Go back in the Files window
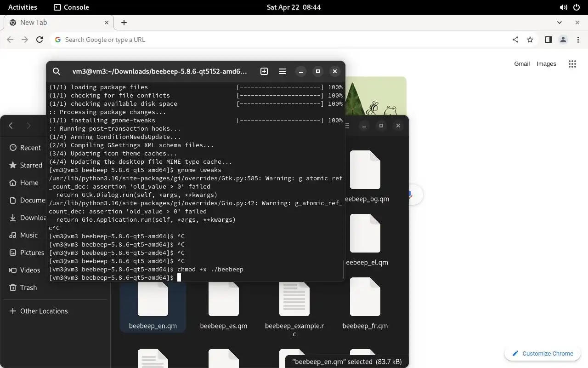The width and height of the screenshot is (588, 368). tap(11, 126)
